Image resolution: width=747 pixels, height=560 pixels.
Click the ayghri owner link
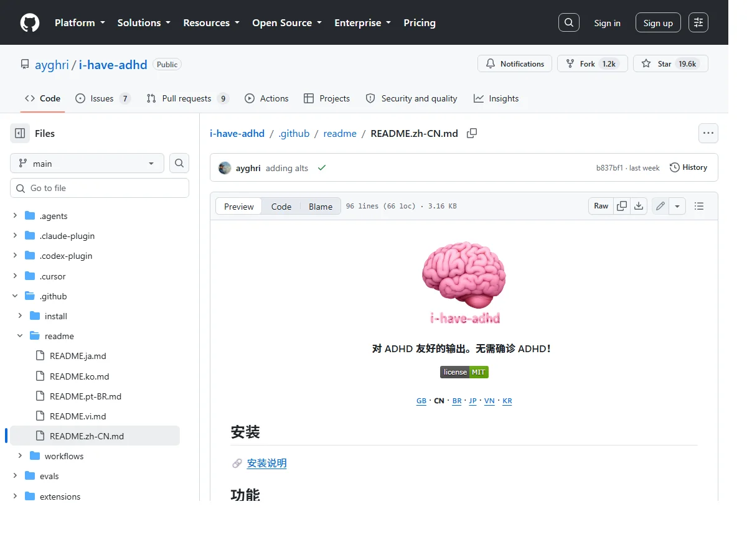point(52,65)
